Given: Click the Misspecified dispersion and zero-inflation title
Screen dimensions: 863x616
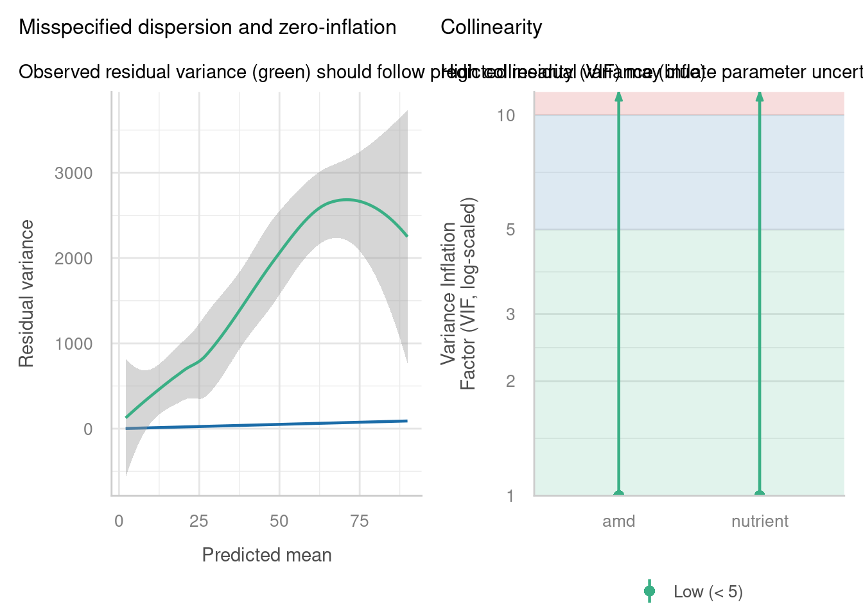Looking at the screenshot, I should point(207,28).
